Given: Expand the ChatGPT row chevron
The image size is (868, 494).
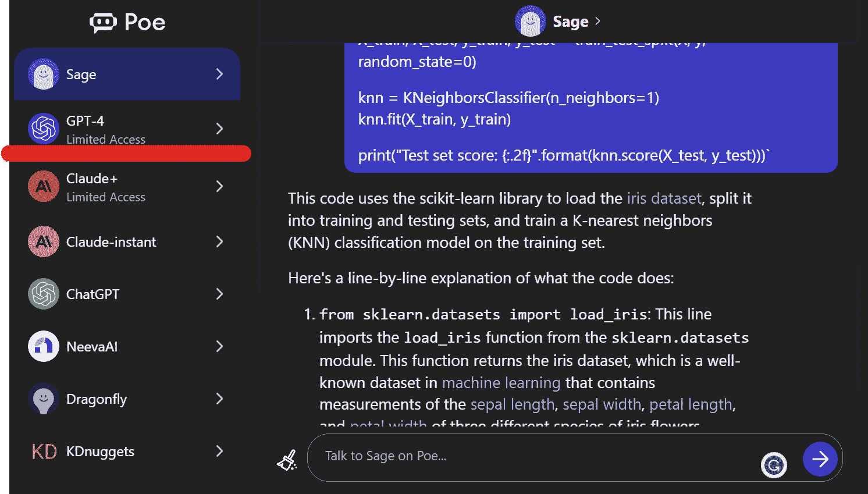Looking at the screenshot, I should pos(219,294).
